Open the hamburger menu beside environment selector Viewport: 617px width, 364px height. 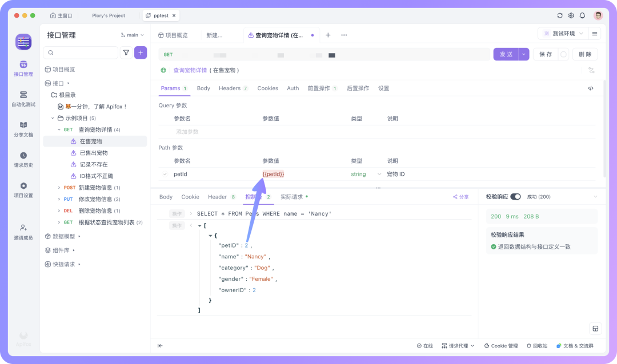(595, 34)
